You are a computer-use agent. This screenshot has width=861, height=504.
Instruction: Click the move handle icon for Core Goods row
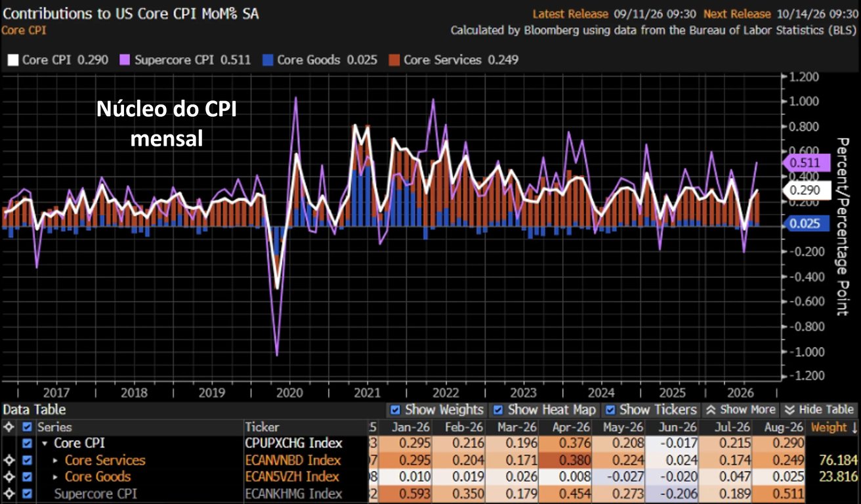point(8,477)
